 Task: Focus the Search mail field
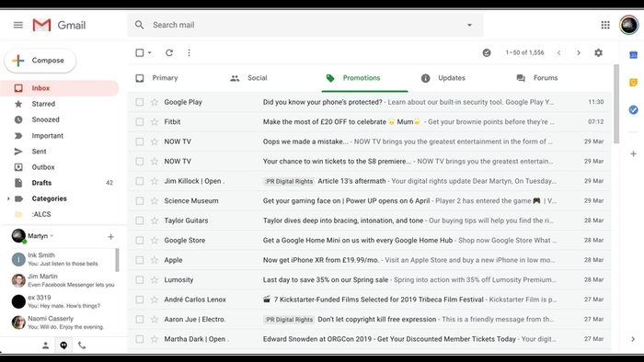tap(305, 25)
